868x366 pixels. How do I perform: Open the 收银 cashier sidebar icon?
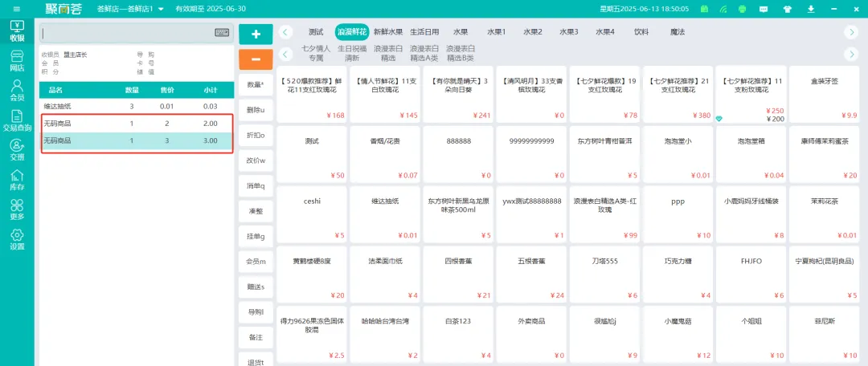tap(17, 31)
